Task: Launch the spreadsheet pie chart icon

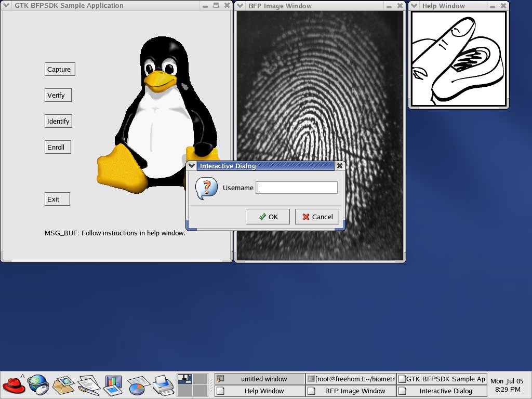Action: pos(138,385)
